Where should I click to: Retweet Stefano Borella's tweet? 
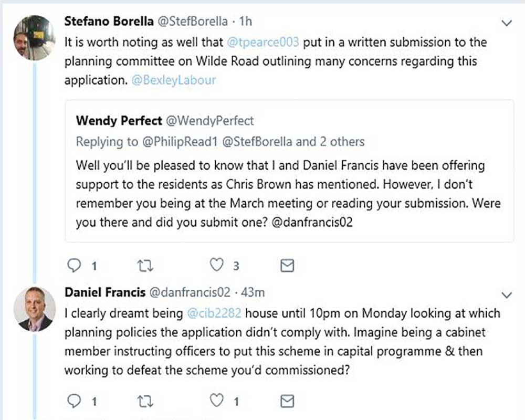(x=144, y=266)
